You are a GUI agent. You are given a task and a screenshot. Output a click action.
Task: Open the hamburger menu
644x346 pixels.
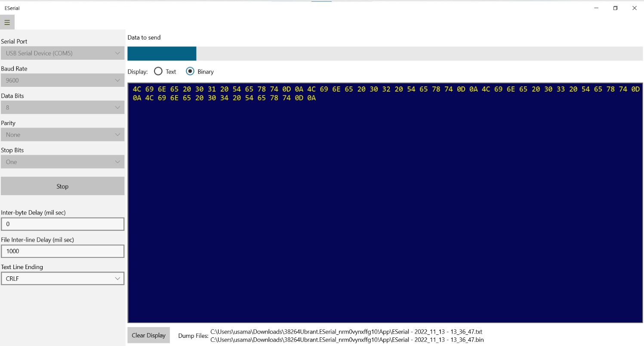pos(7,22)
